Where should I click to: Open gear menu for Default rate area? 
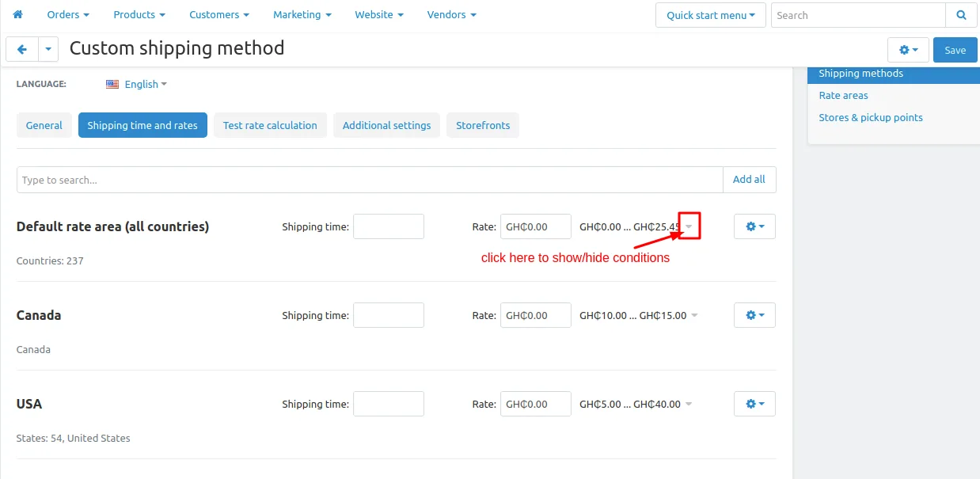pyautogui.click(x=754, y=226)
